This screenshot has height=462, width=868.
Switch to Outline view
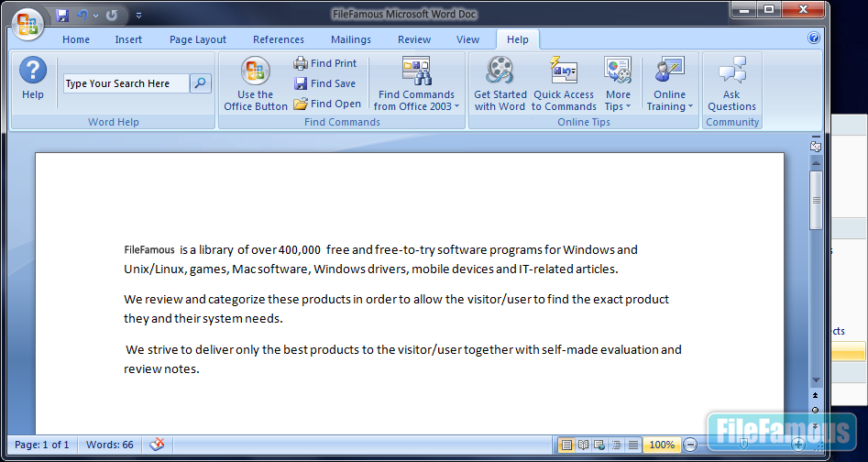point(616,445)
